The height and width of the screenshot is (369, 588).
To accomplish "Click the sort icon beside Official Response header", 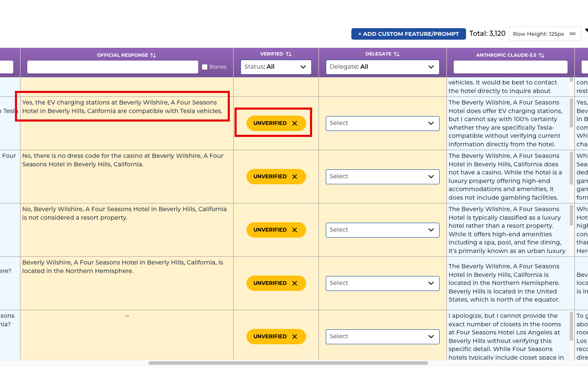I will 153,55.
